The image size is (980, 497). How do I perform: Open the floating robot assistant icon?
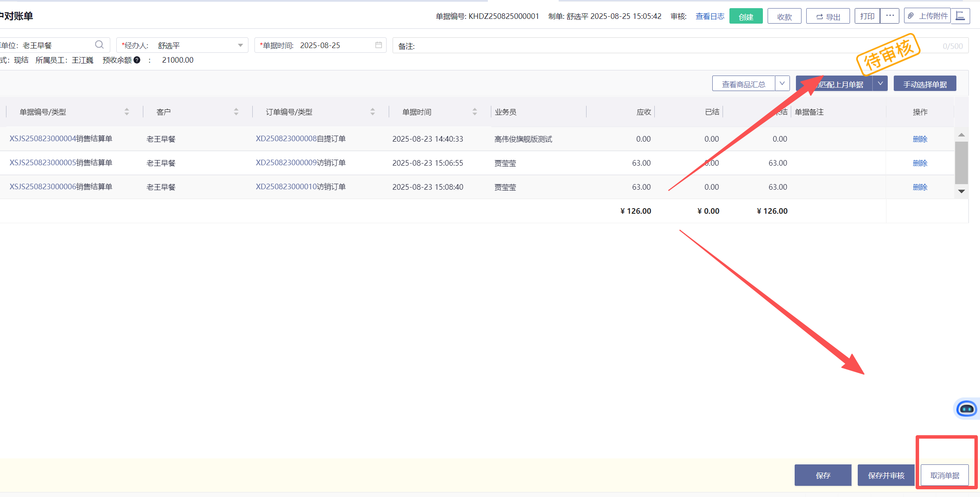[x=966, y=408]
